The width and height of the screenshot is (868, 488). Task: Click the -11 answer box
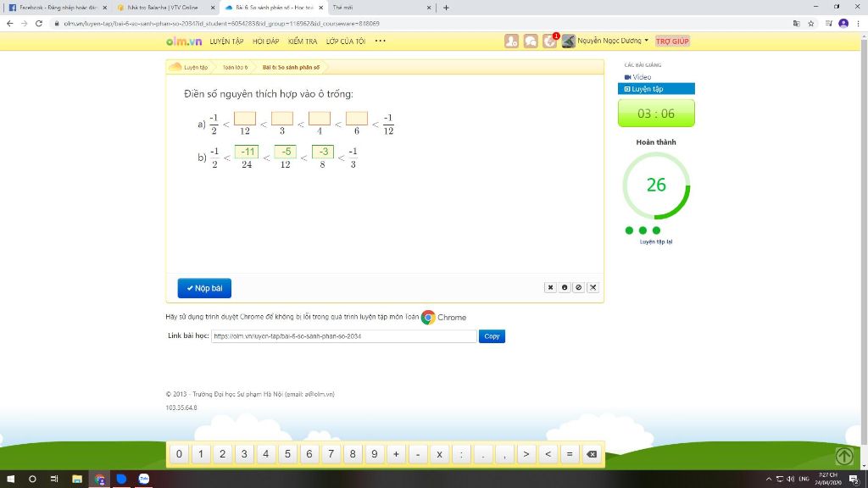pos(247,152)
